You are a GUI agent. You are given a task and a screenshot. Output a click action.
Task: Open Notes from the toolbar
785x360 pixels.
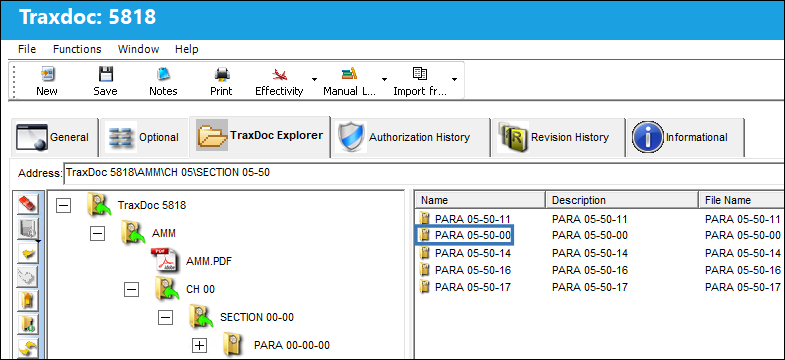tap(163, 75)
